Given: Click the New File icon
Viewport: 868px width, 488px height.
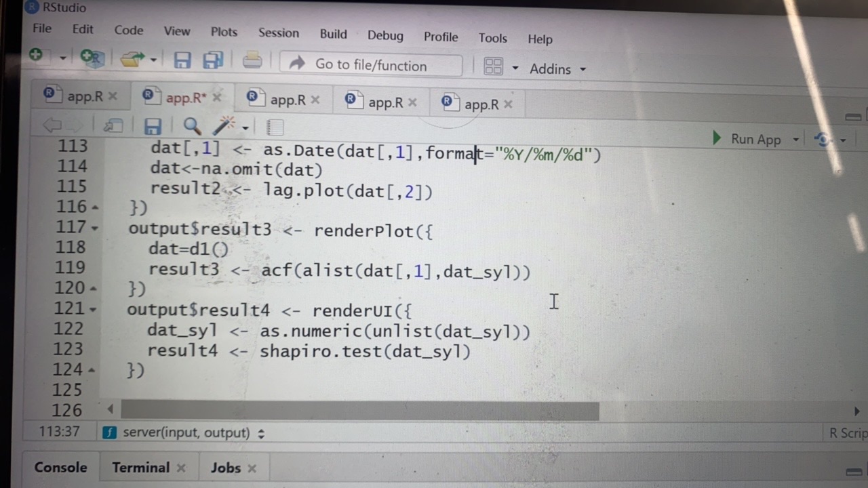Looking at the screenshot, I should coord(36,56).
